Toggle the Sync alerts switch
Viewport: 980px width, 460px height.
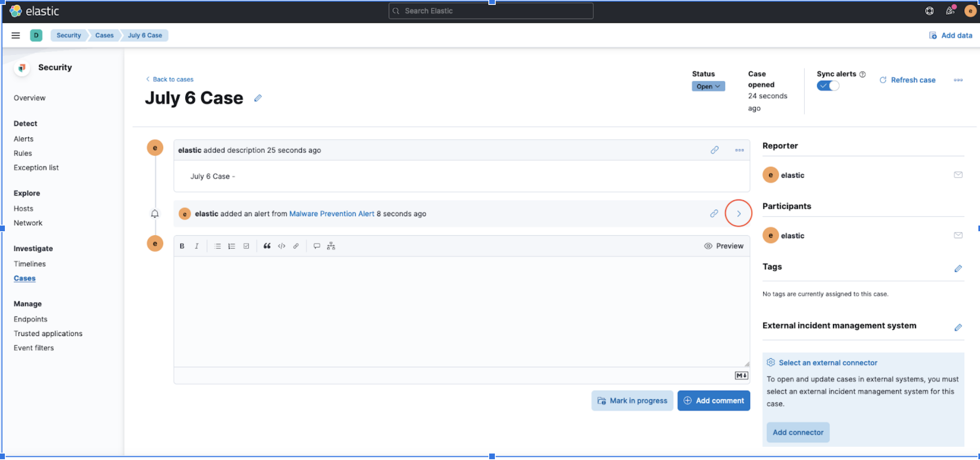[x=828, y=86]
